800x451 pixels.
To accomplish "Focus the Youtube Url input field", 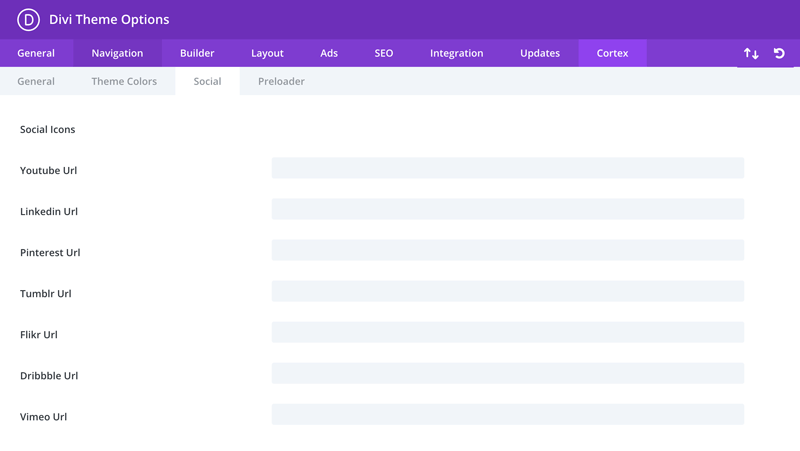I will pos(508,168).
